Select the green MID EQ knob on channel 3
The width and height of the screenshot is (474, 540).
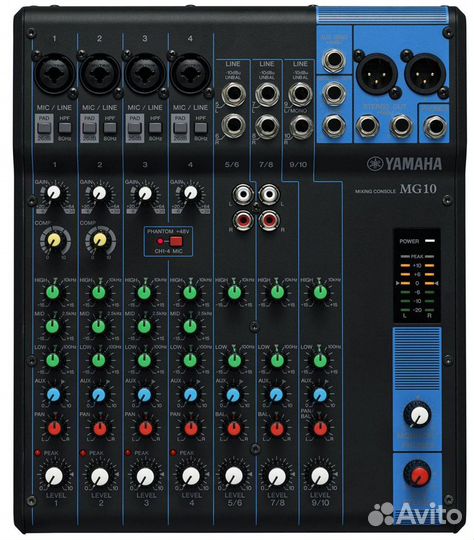[x=144, y=326]
